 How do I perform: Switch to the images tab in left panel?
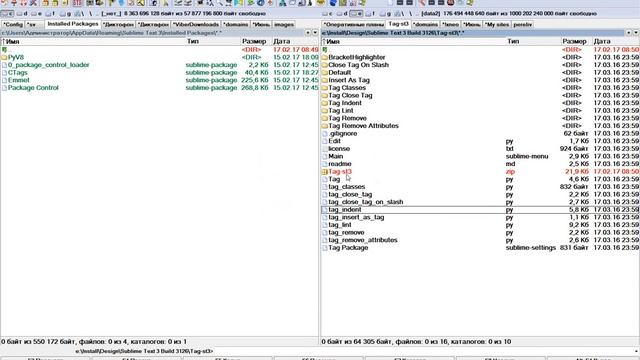pos(284,24)
